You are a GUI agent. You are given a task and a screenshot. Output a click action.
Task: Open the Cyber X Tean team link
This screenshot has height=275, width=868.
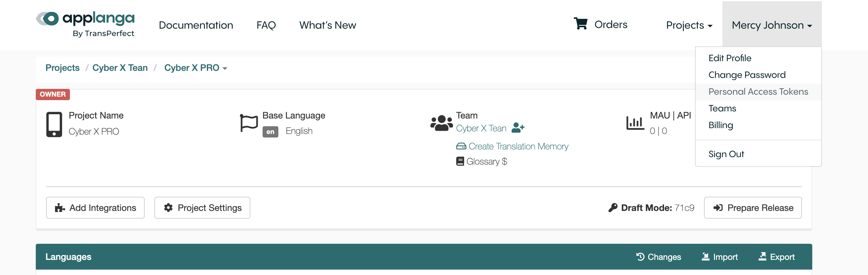481,128
